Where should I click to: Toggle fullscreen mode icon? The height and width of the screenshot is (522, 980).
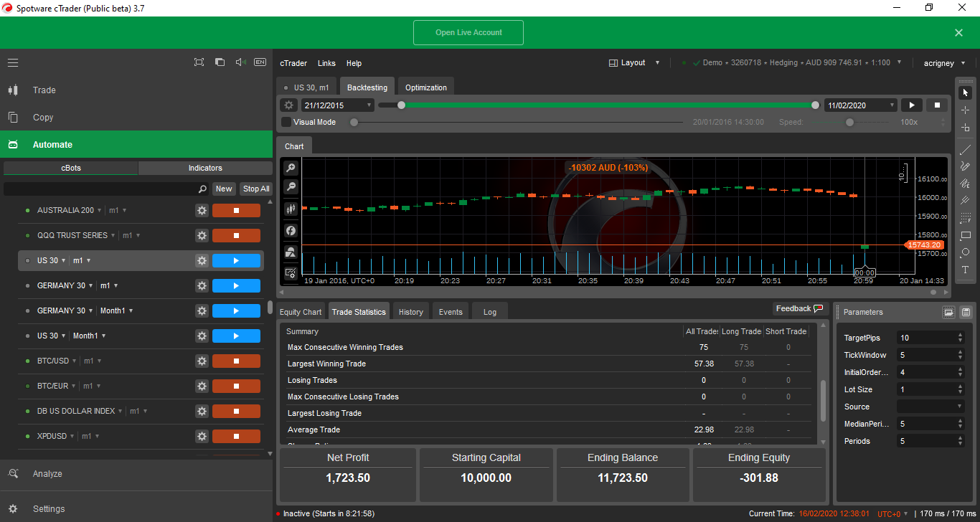(199, 62)
